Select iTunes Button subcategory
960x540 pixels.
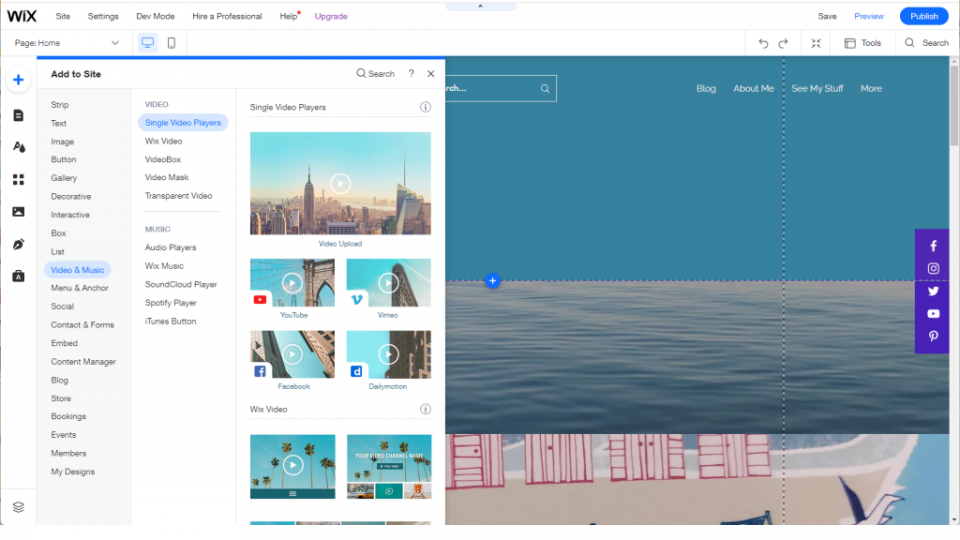[171, 321]
